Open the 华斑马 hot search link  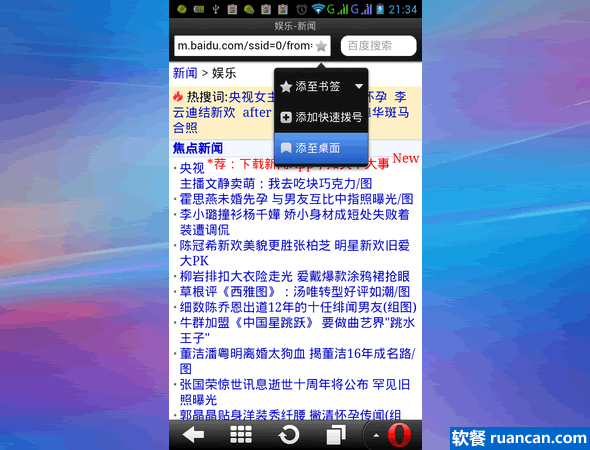[x=390, y=112]
